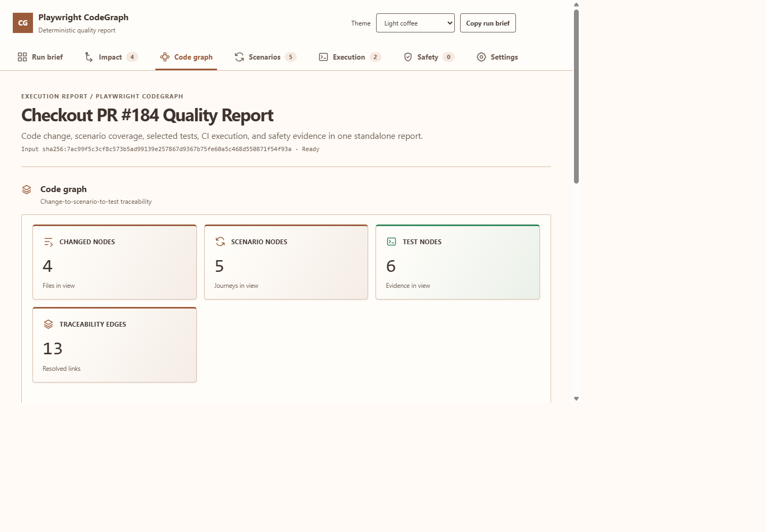
Task: Click the Settings gear icon
Action: 481,57
